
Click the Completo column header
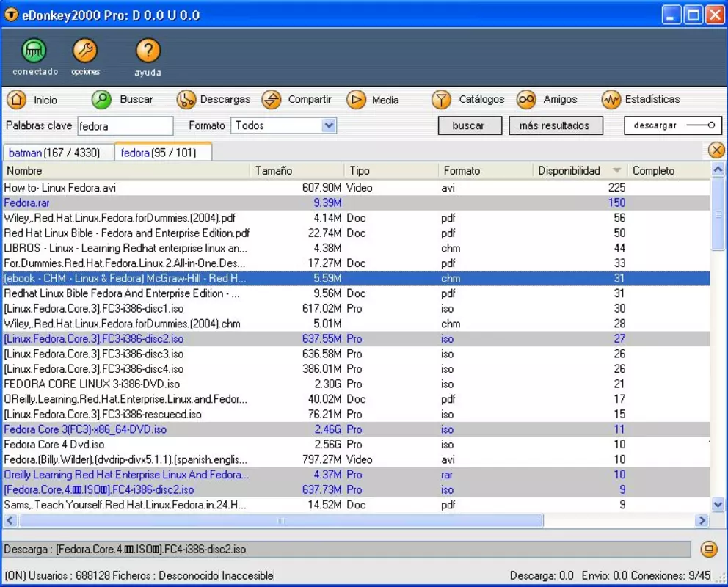coord(669,171)
